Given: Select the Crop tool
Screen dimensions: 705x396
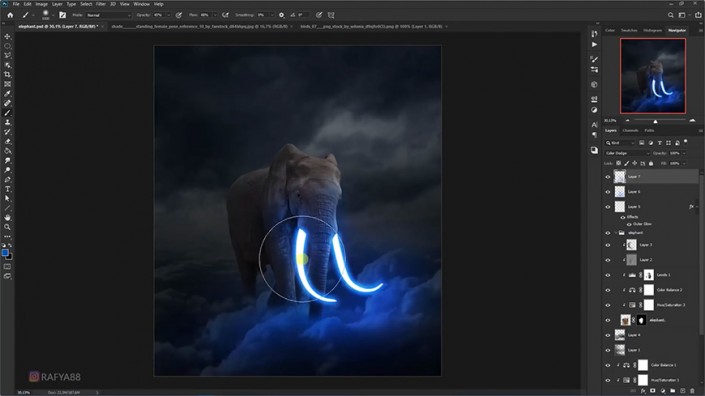Looking at the screenshot, I should point(7,75).
